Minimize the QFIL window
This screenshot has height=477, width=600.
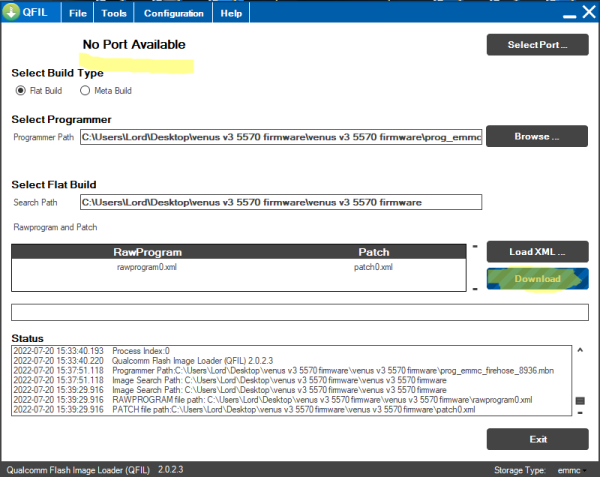pyautogui.click(x=569, y=15)
